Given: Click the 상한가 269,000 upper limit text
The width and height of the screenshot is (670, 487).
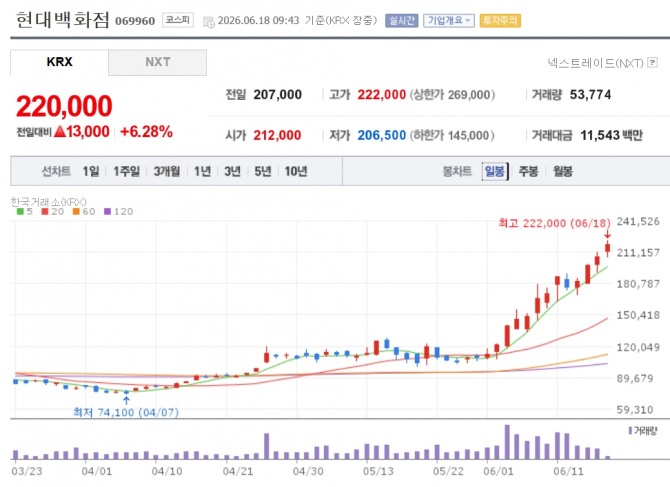Looking at the screenshot, I should [x=453, y=94].
